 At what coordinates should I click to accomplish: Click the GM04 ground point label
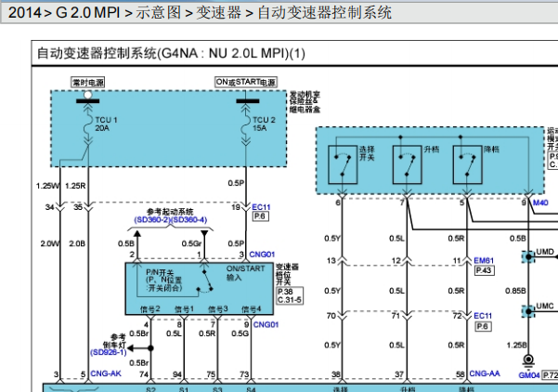529,375
